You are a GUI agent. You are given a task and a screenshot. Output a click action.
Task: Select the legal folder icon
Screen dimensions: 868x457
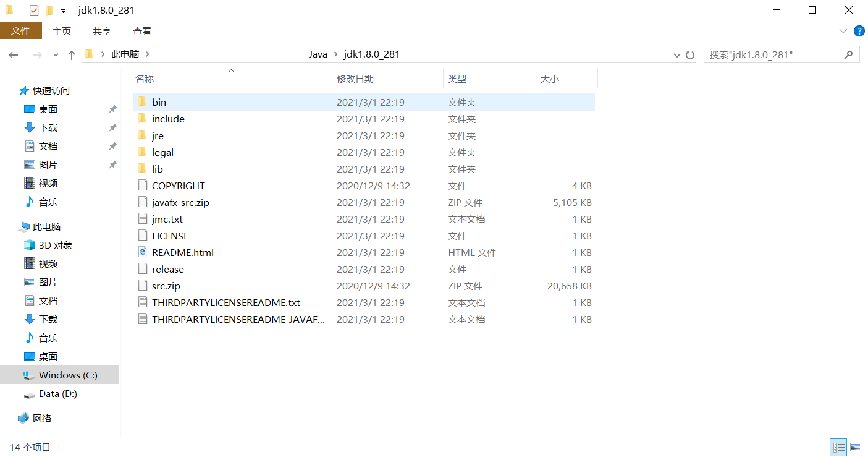(x=142, y=152)
